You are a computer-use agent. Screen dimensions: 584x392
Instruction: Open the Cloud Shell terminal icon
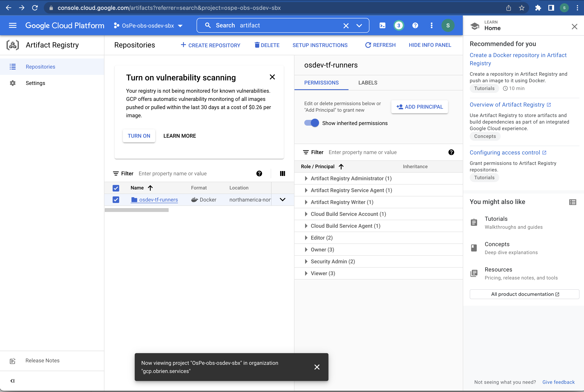tap(382, 25)
